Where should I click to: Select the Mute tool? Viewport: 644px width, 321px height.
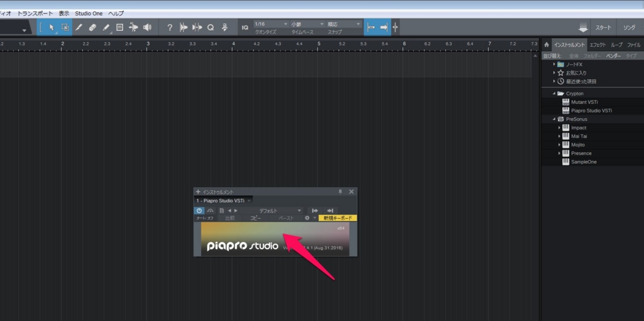119,28
